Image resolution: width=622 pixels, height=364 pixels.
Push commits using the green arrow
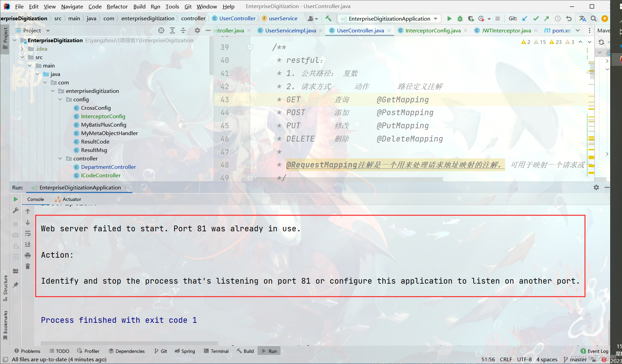pyautogui.click(x=546, y=19)
